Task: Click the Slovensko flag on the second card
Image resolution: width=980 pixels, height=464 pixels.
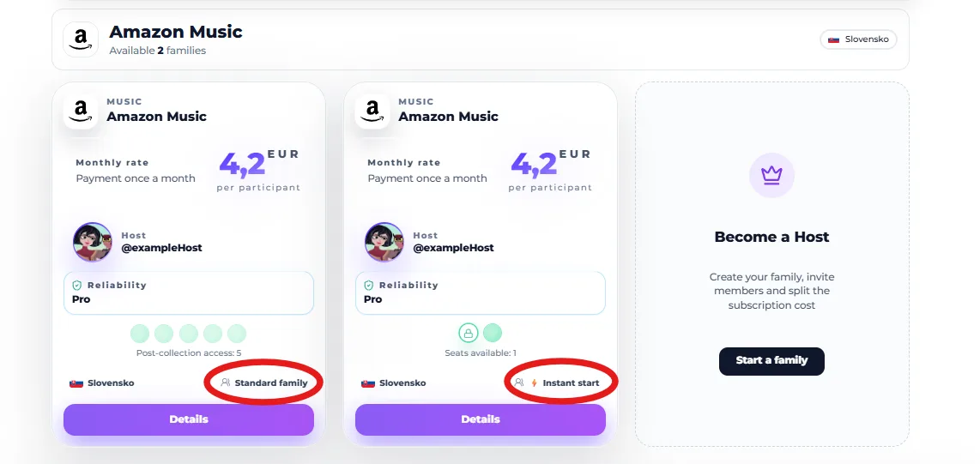Action: pos(368,383)
